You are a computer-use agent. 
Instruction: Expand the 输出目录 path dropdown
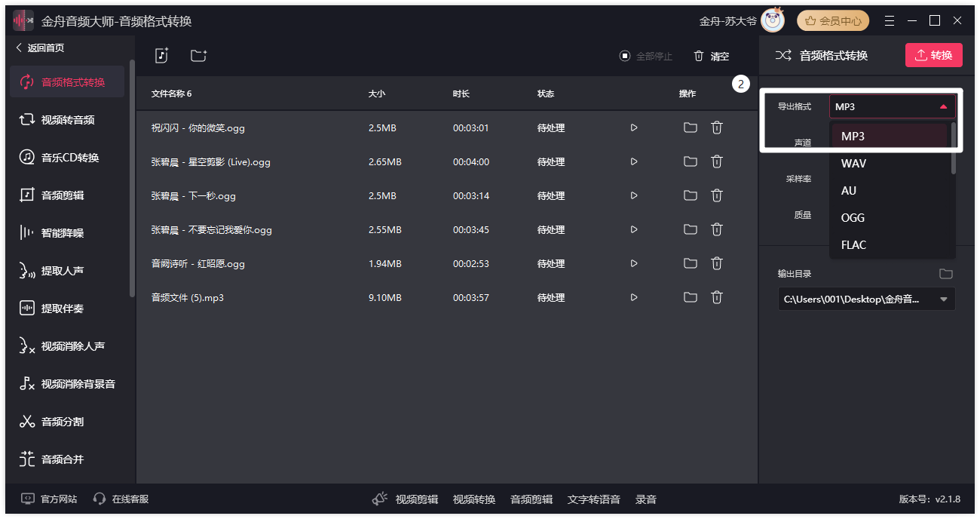tap(942, 299)
